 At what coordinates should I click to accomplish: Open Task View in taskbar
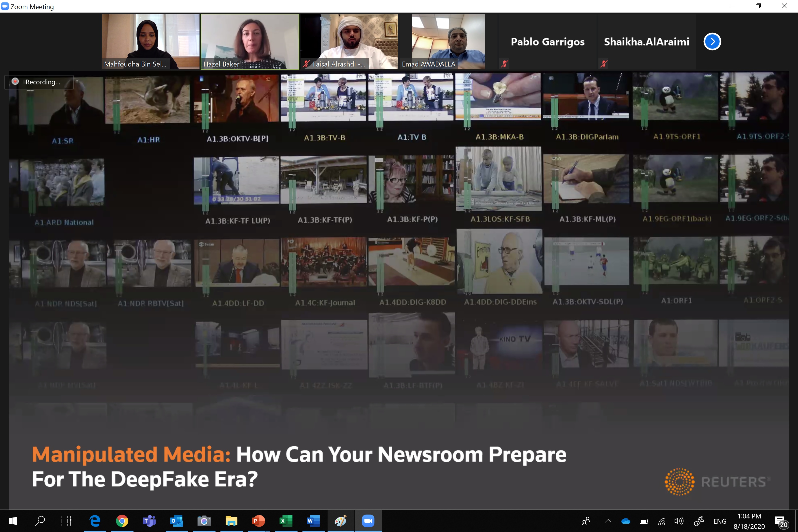(66, 521)
